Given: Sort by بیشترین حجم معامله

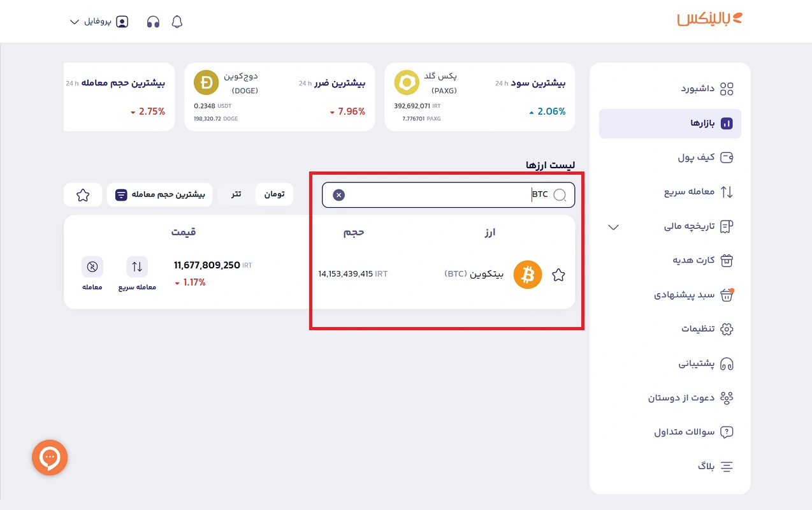Looking at the screenshot, I should (160, 194).
